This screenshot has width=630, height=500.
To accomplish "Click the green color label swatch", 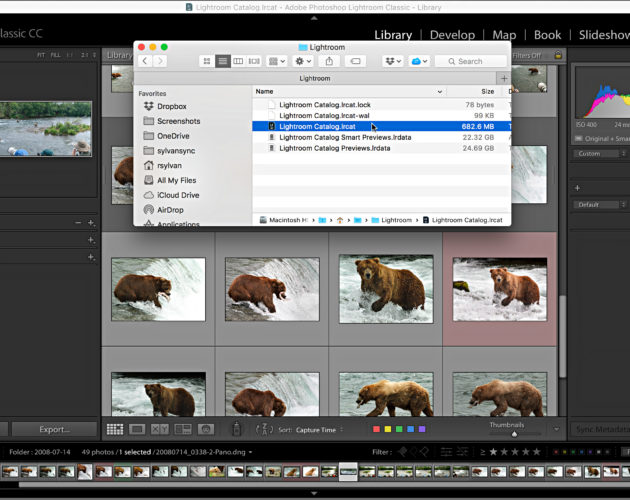I will [399, 429].
